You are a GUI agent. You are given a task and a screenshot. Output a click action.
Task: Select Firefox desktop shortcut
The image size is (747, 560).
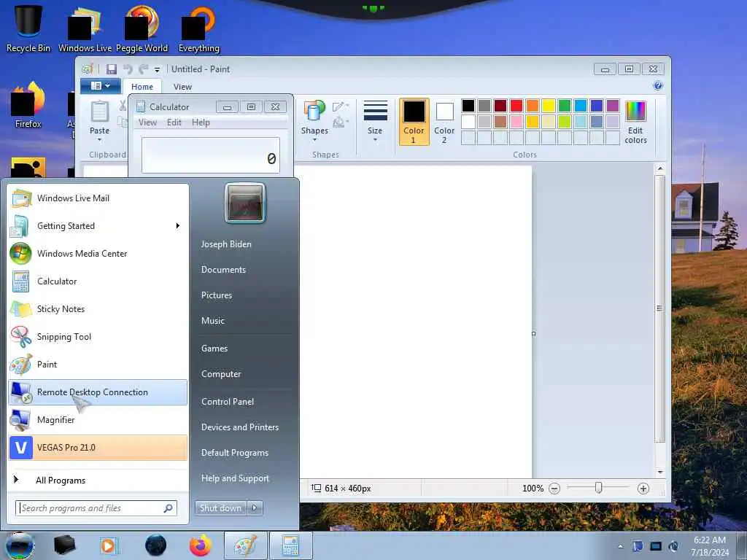click(x=28, y=104)
